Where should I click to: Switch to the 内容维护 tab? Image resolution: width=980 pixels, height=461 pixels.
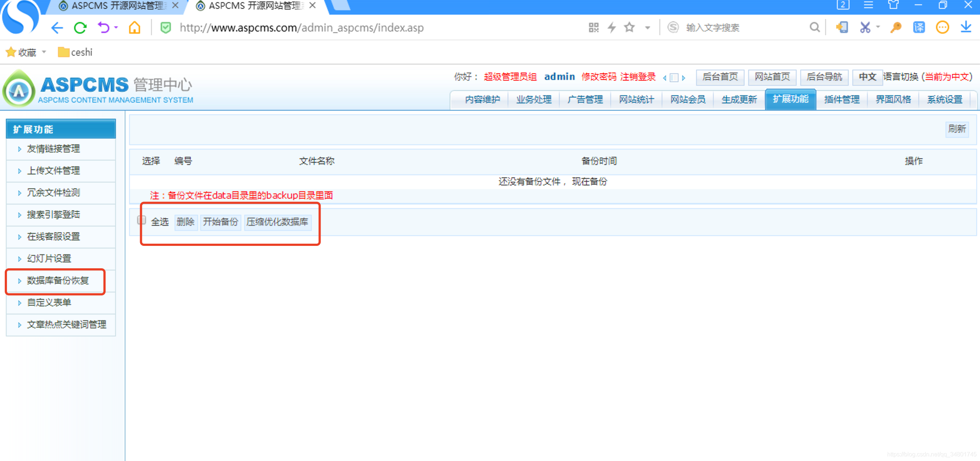[482, 100]
